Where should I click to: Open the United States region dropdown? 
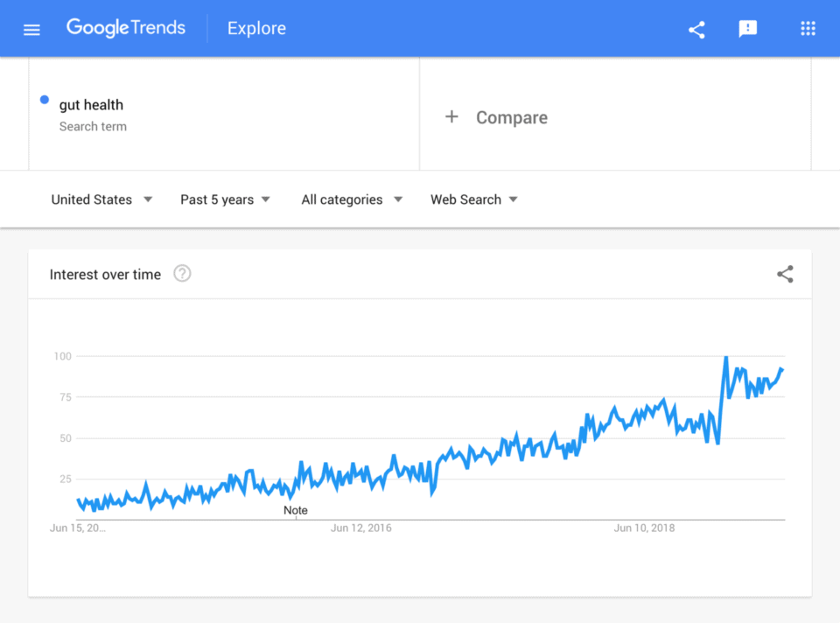click(x=101, y=199)
